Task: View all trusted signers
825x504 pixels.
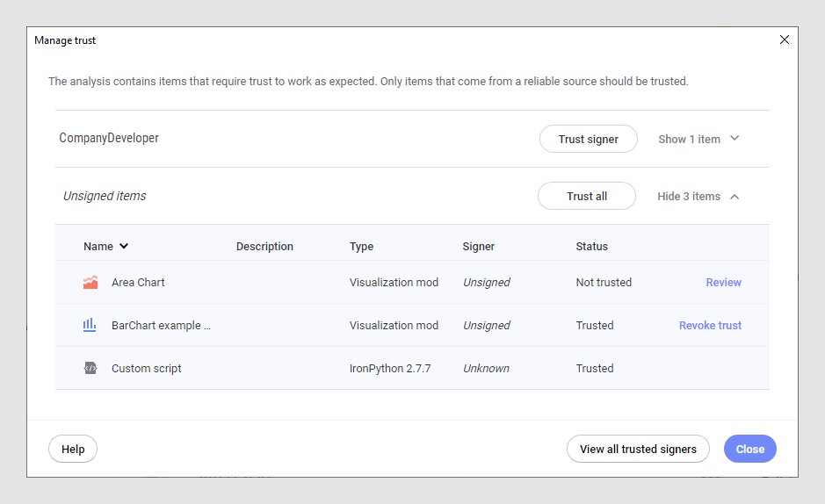Action: click(x=638, y=450)
